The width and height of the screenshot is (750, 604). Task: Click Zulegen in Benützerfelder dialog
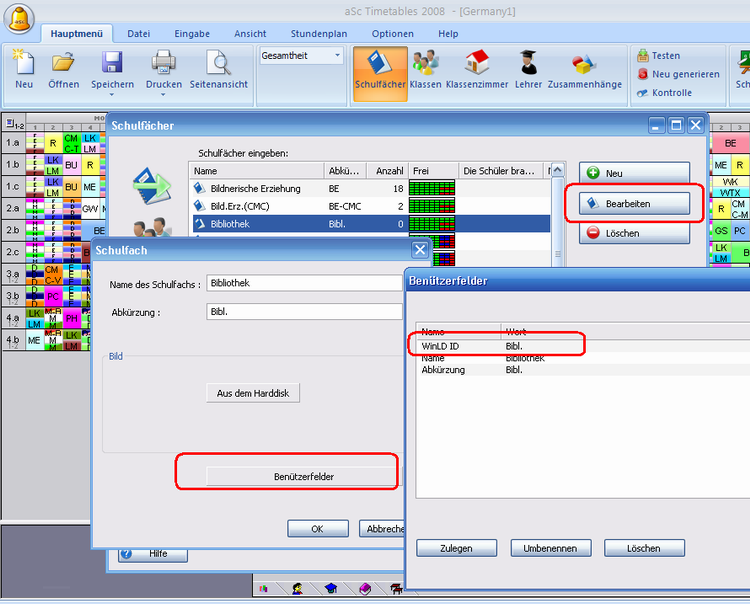coord(456,548)
